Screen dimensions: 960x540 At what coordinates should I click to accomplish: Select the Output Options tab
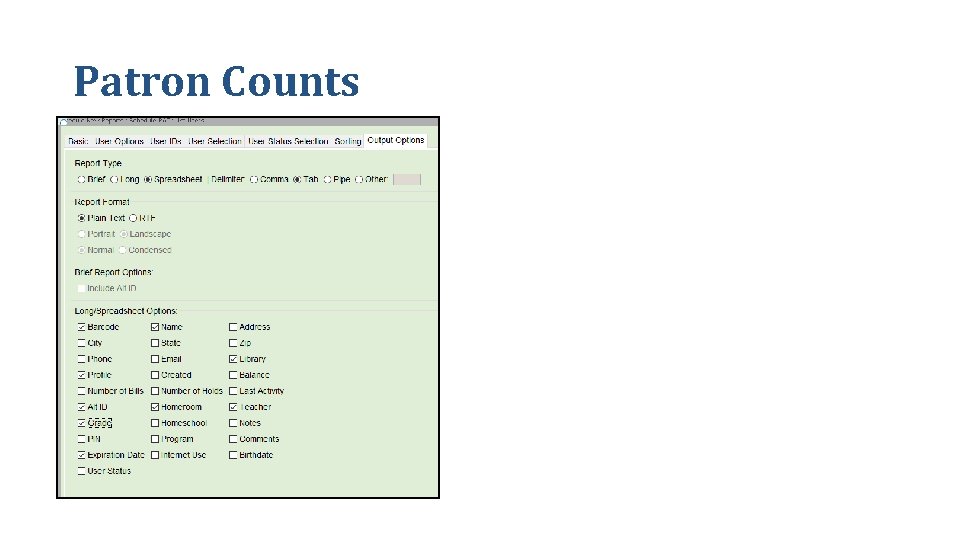click(x=396, y=140)
